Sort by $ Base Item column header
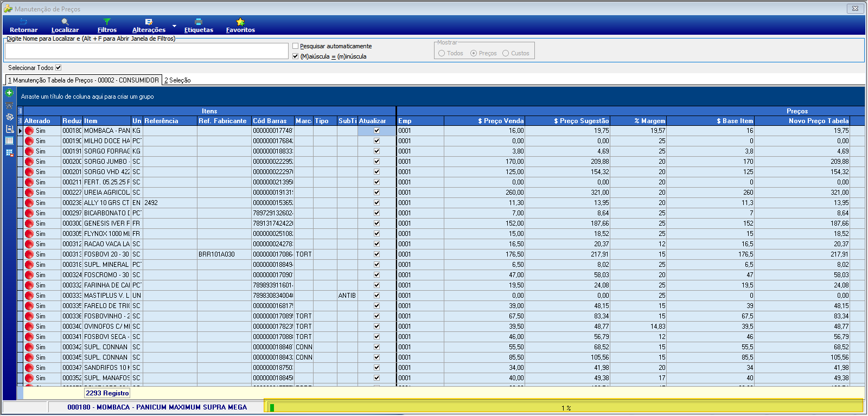The height and width of the screenshot is (416, 868). point(711,121)
